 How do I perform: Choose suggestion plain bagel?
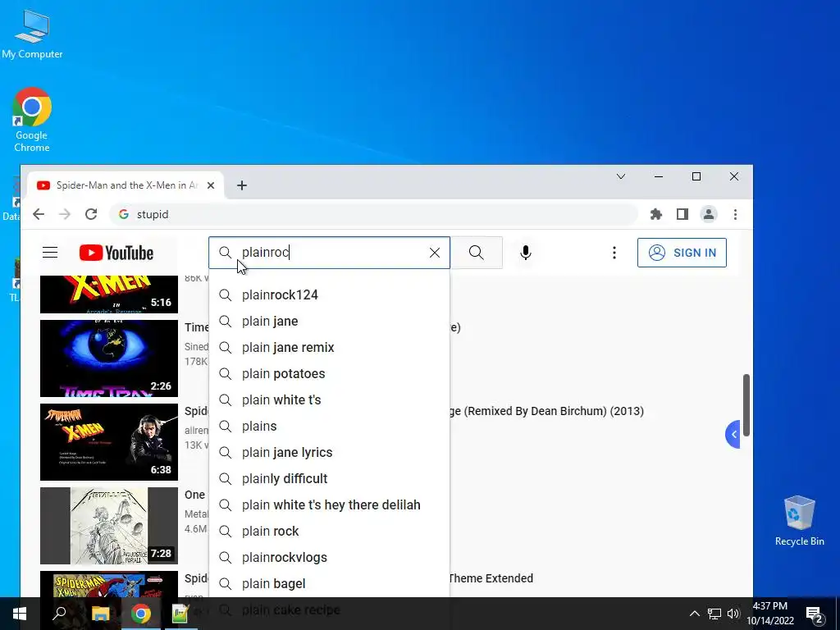tap(329, 583)
